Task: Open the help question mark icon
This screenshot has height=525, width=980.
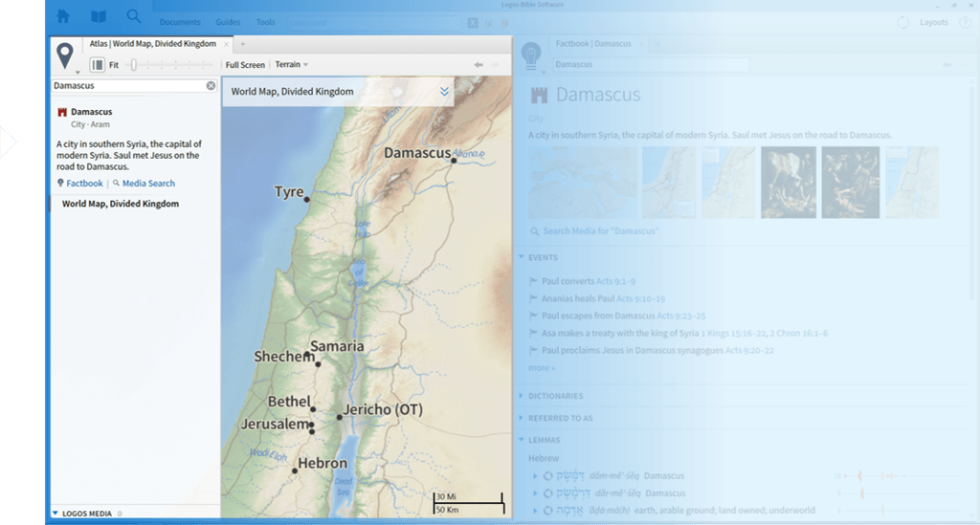Action: [965, 23]
